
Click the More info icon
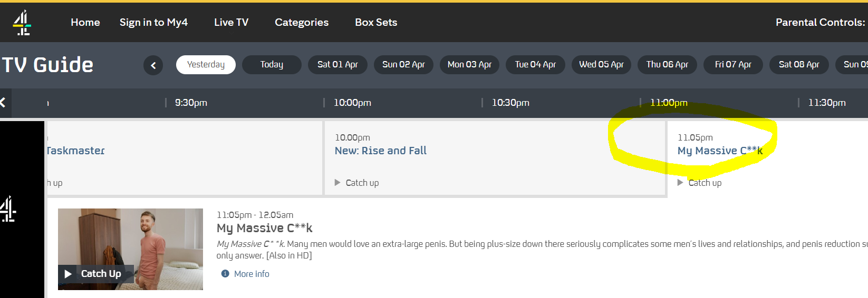225,274
